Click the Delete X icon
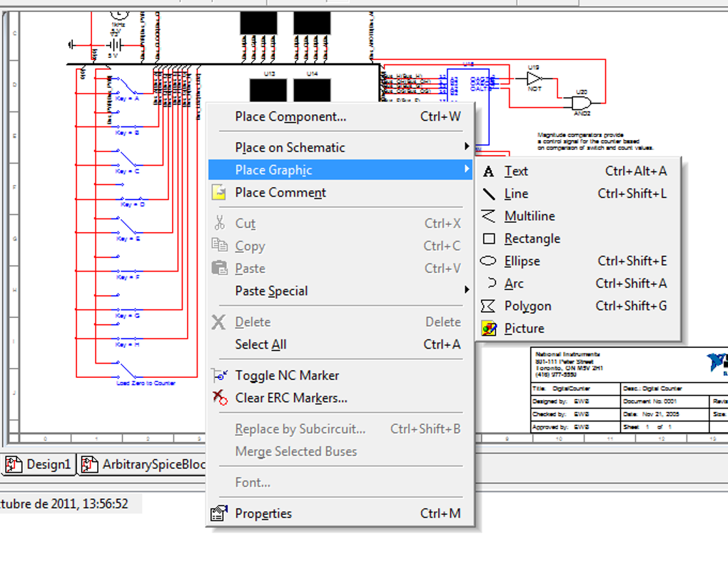Viewport: 728px width, 565px height. pos(218,322)
